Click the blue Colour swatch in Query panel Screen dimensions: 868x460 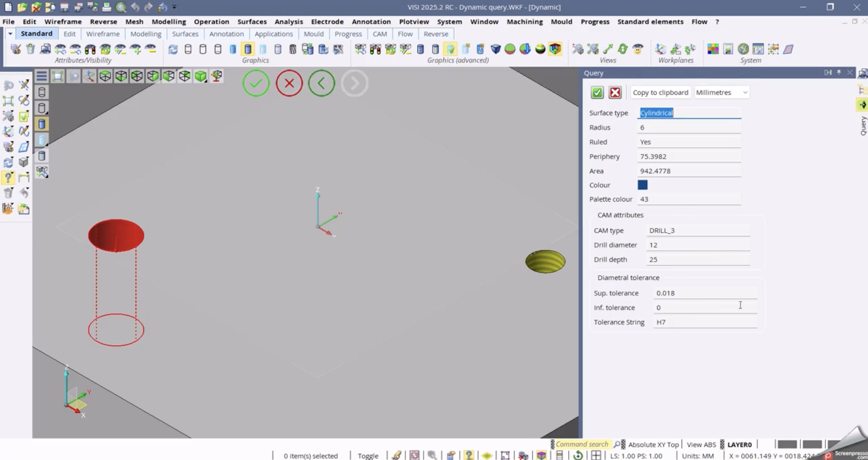pyautogui.click(x=642, y=185)
